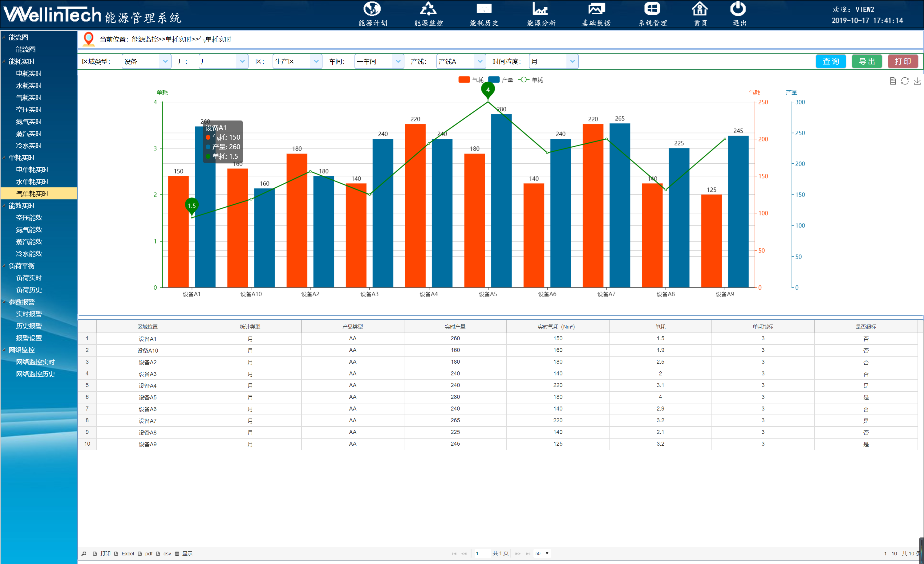924x564 pixels.
Task: Go to last page of table
Action: (528, 554)
